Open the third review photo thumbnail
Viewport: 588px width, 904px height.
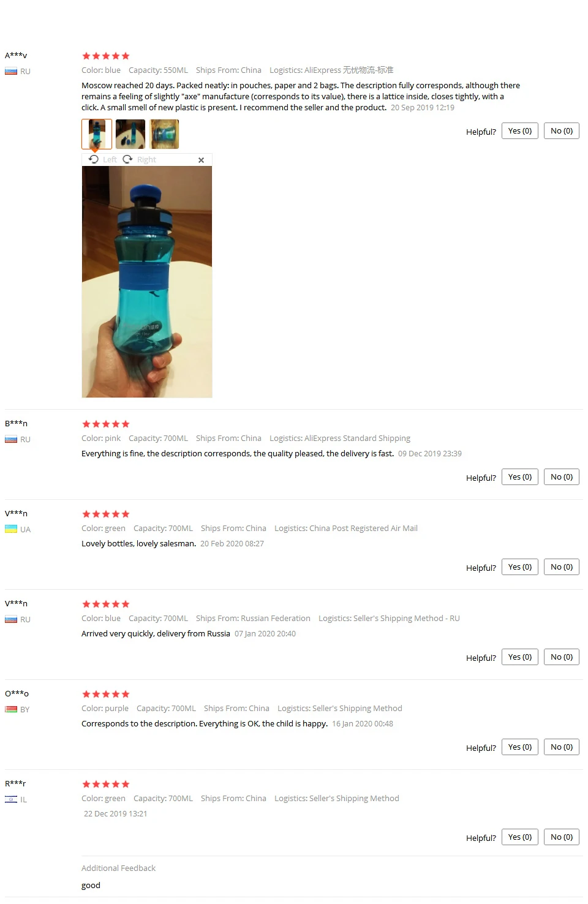click(164, 134)
